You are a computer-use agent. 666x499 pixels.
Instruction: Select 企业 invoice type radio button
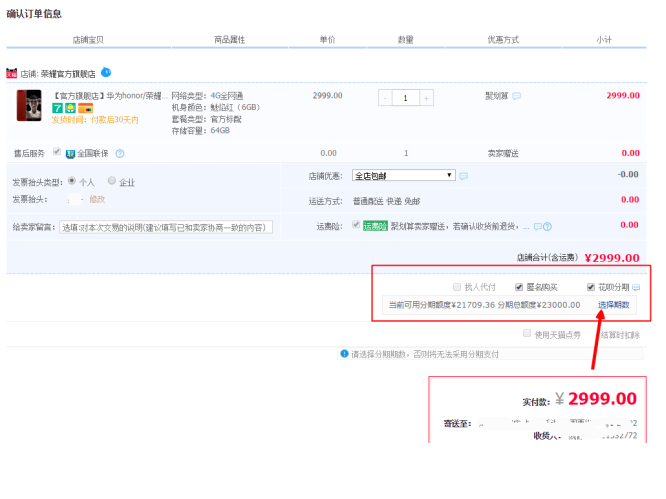click(x=112, y=181)
